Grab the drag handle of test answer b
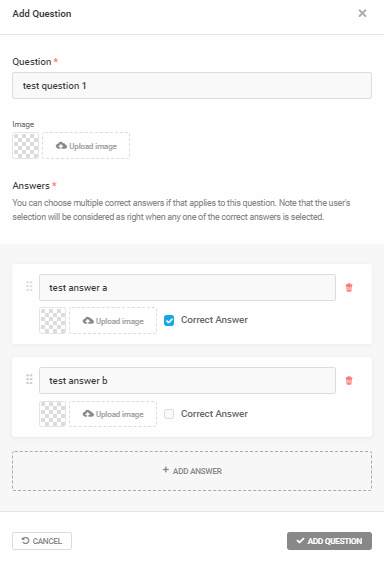 click(29, 379)
